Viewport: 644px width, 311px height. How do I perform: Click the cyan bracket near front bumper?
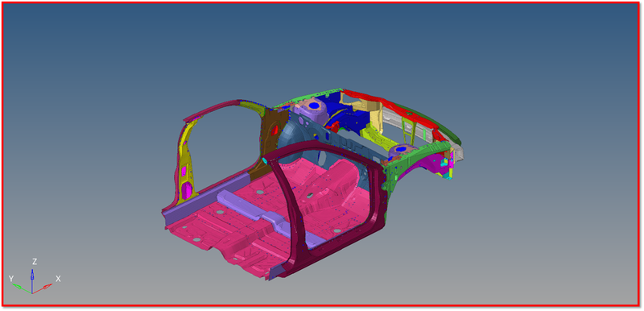448,168
